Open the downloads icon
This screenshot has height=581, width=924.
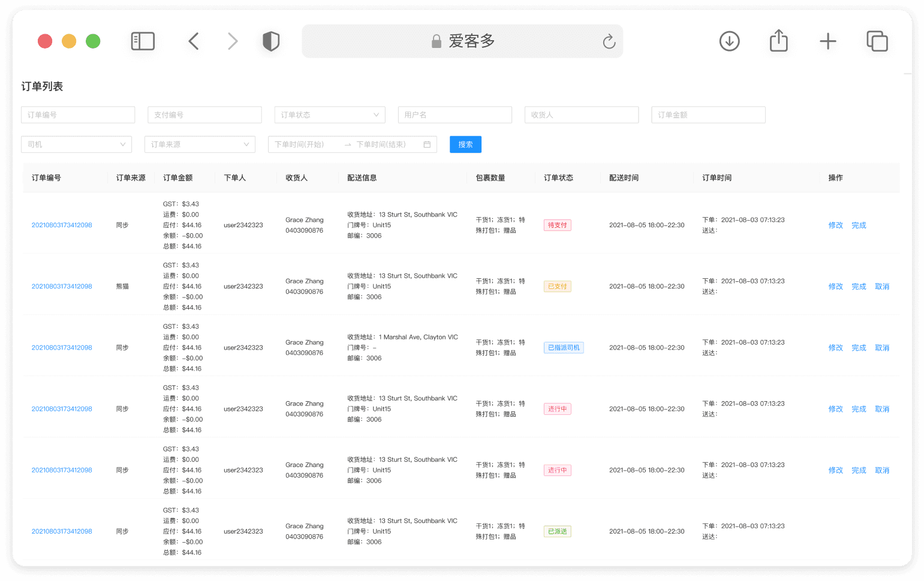pos(729,41)
